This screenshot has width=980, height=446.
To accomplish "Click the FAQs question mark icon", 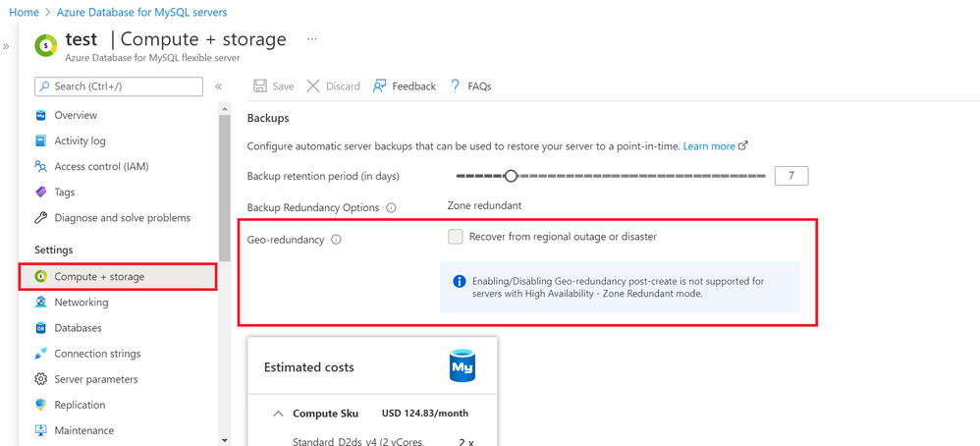I will 455,86.
